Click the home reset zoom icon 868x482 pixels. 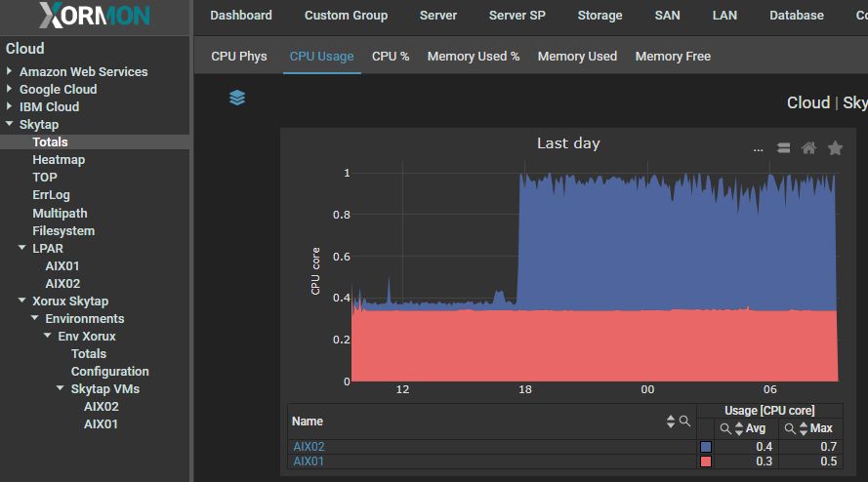coord(808,147)
